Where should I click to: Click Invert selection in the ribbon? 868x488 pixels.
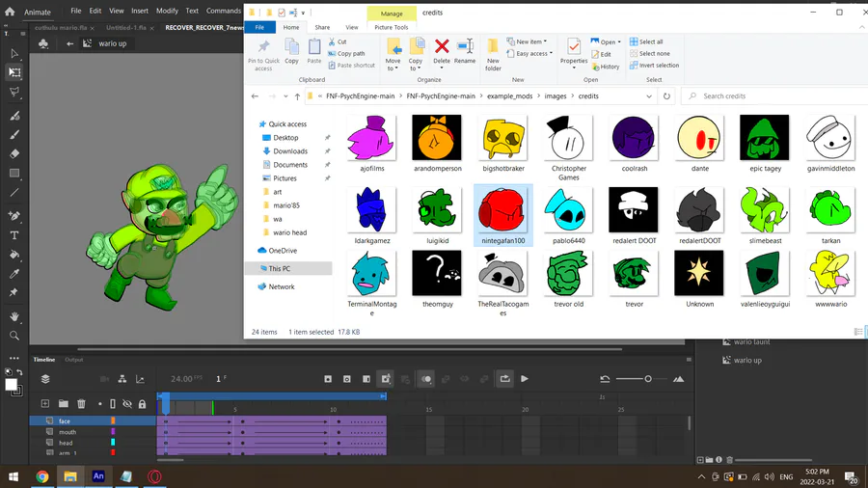[x=654, y=66]
